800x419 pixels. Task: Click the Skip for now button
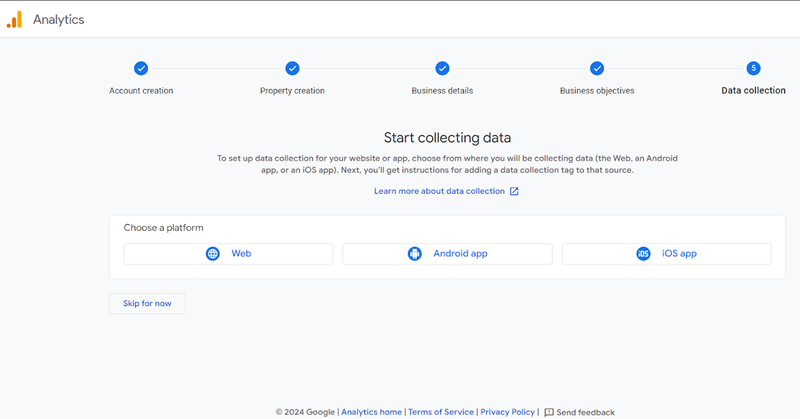[147, 303]
